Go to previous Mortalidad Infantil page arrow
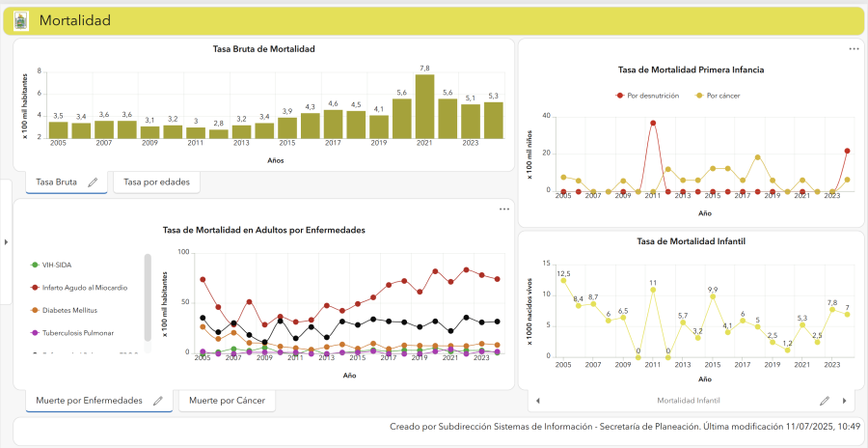The image size is (868, 448). coord(537,401)
